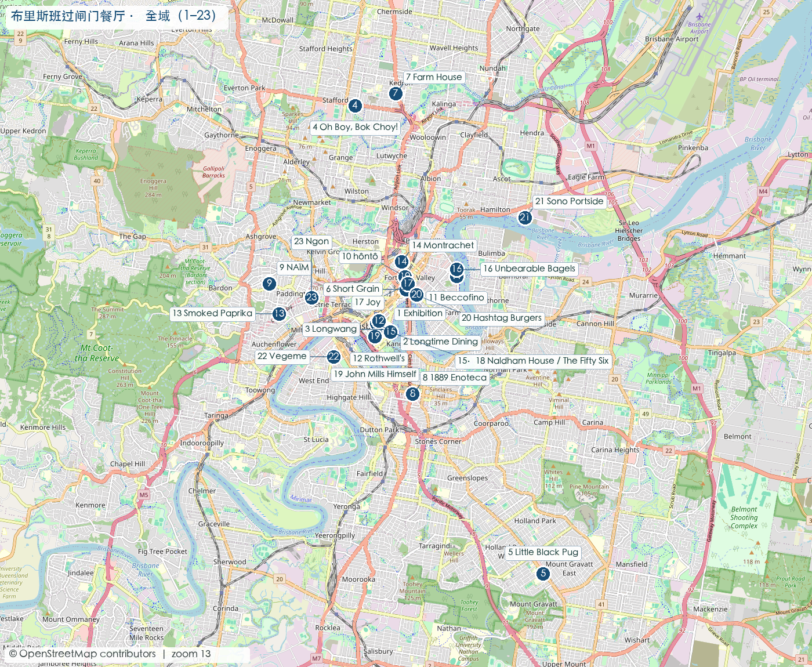Image resolution: width=812 pixels, height=667 pixels.
Task: Click the '© OpenStreetMap contributors' attribution
Action: [x=82, y=654]
